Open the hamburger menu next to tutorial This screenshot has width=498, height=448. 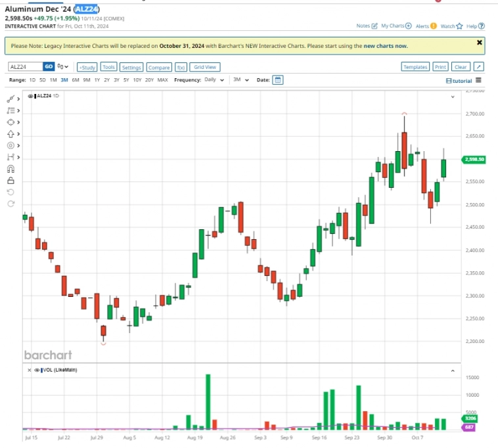click(x=478, y=80)
